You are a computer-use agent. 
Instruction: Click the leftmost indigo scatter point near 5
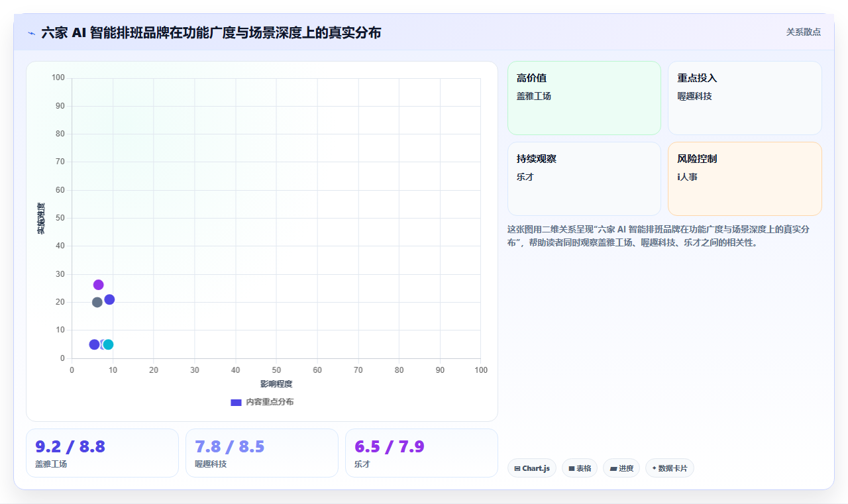pos(94,344)
